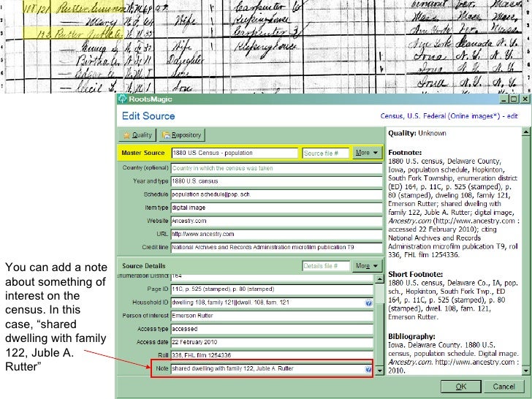The height and width of the screenshot is (399, 532).
Task: Click the Master Source label
Action: pos(142,153)
